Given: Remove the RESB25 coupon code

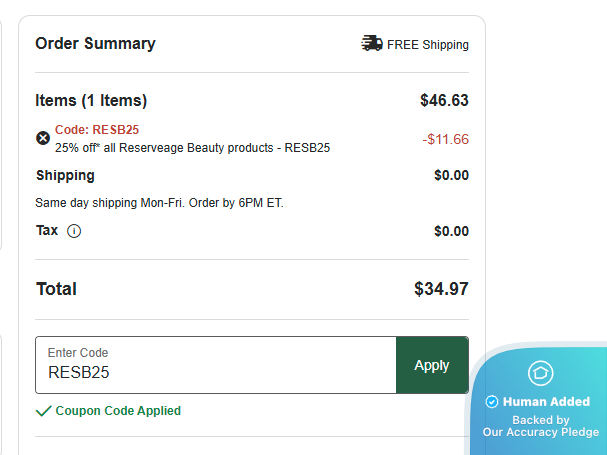Looking at the screenshot, I should pyautogui.click(x=43, y=138).
